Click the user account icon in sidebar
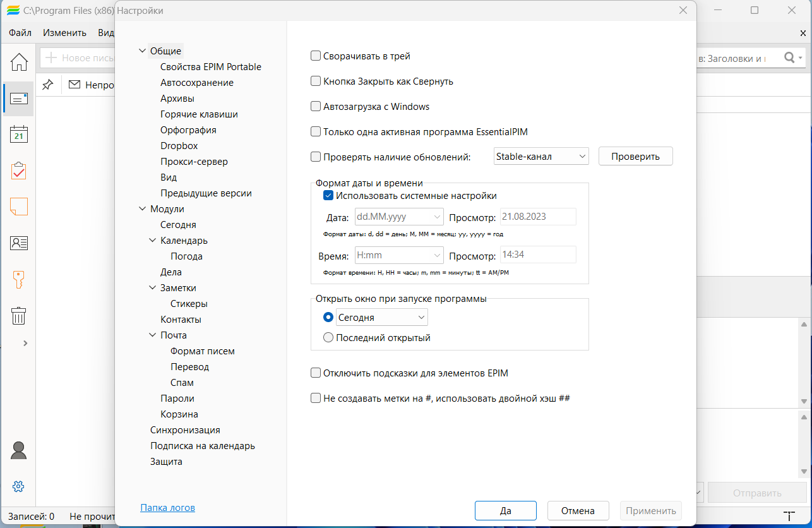812x528 pixels. [19, 450]
